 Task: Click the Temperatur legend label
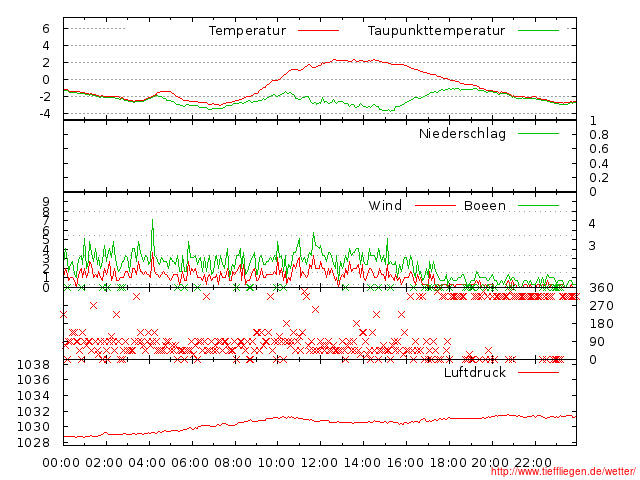point(247,31)
